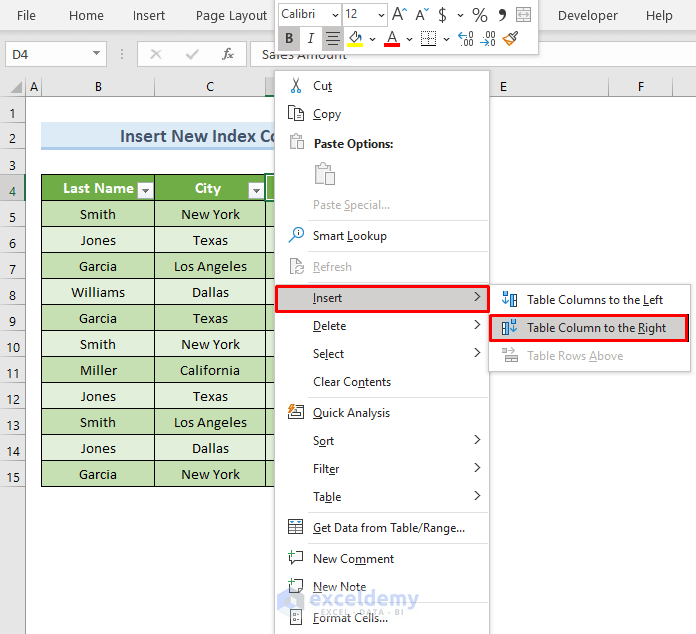Image resolution: width=696 pixels, height=634 pixels.
Task: Select Clear Contents from the context menu
Action: coord(352,382)
